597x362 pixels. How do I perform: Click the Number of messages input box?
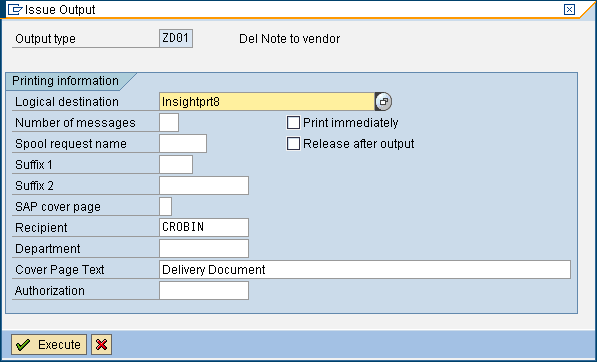169,123
